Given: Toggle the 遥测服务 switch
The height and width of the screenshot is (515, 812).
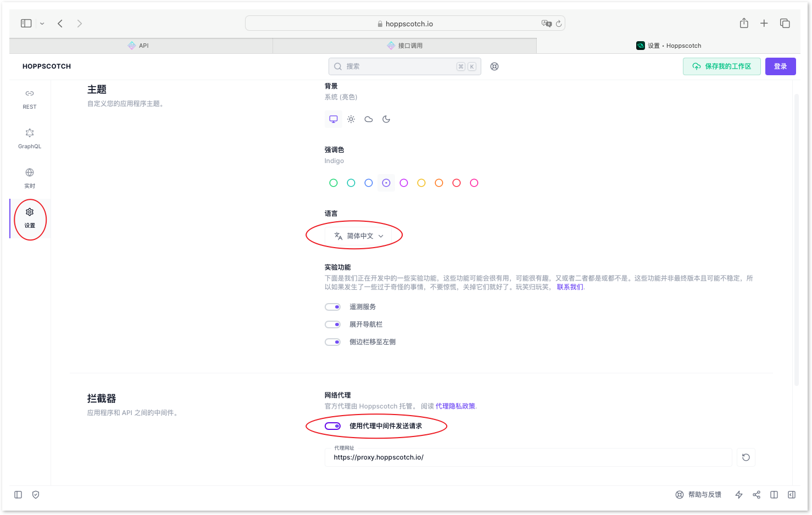Looking at the screenshot, I should coord(333,307).
